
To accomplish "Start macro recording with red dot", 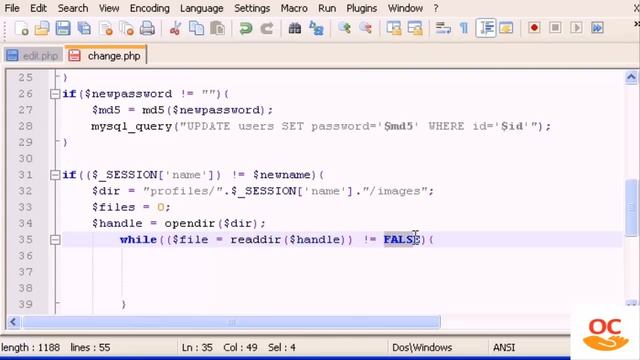I will (534, 28).
